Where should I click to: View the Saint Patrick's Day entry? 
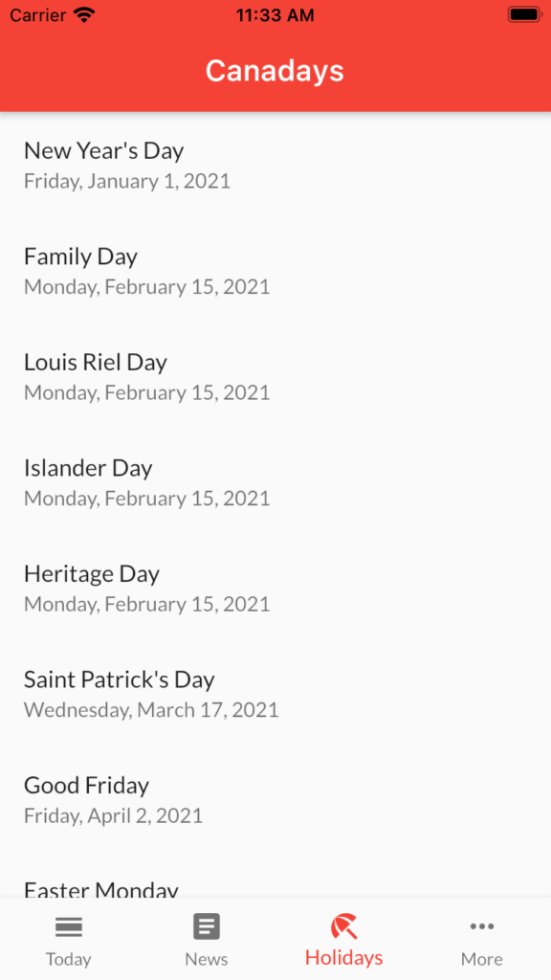point(275,693)
